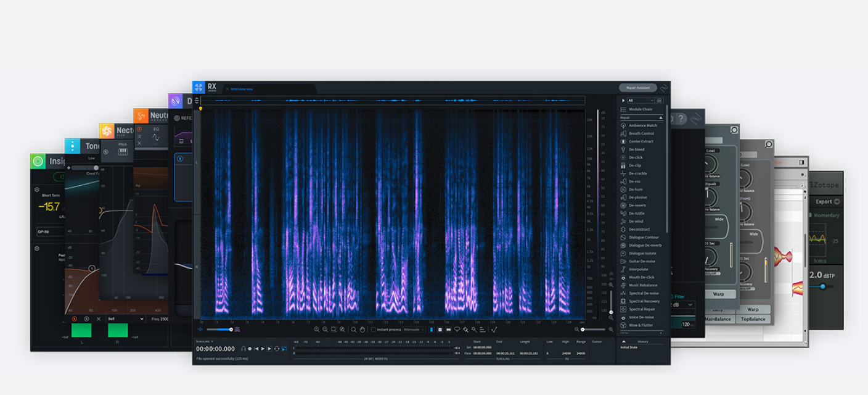Select Initial State in History
The width and height of the screenshot is (868, 395).
(x=629, y=347)
